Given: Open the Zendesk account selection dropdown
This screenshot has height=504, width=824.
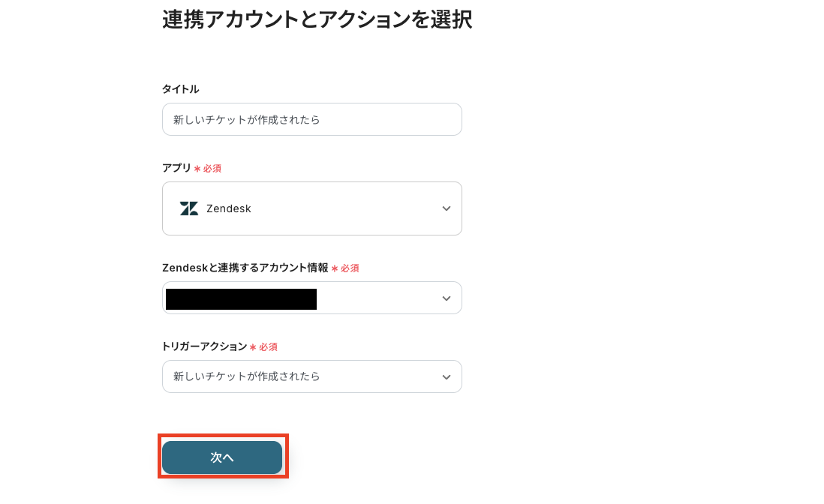Looking at the screenshot, I should [375, 298].
